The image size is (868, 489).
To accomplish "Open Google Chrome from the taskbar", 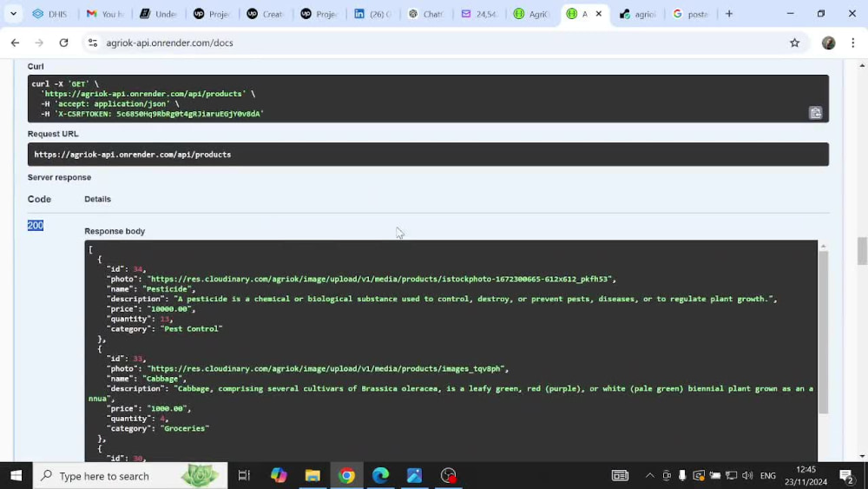I will click(346, 475).
